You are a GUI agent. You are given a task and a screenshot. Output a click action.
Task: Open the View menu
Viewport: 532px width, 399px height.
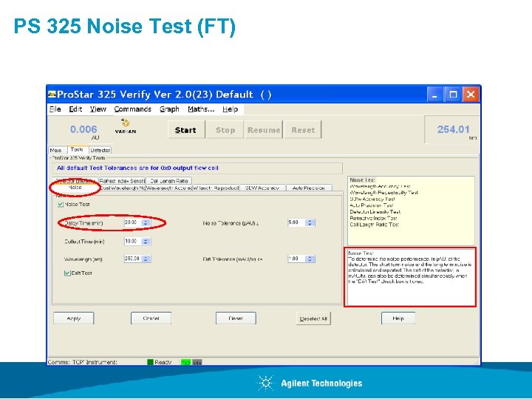click(98, 109)
